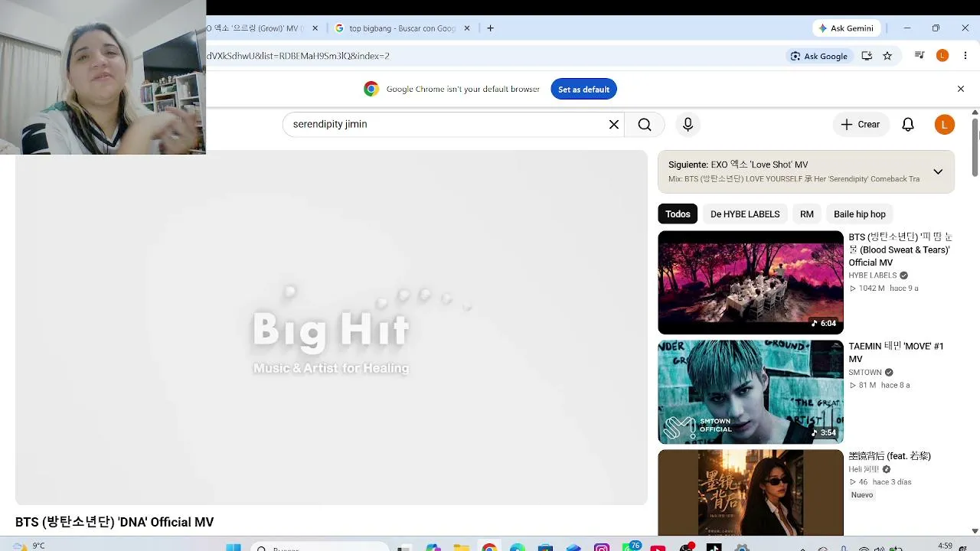The width and height of the screenshot is (980, 551).
Task: Click the BTS 'DNA' Official MV title
Action: 114,522
